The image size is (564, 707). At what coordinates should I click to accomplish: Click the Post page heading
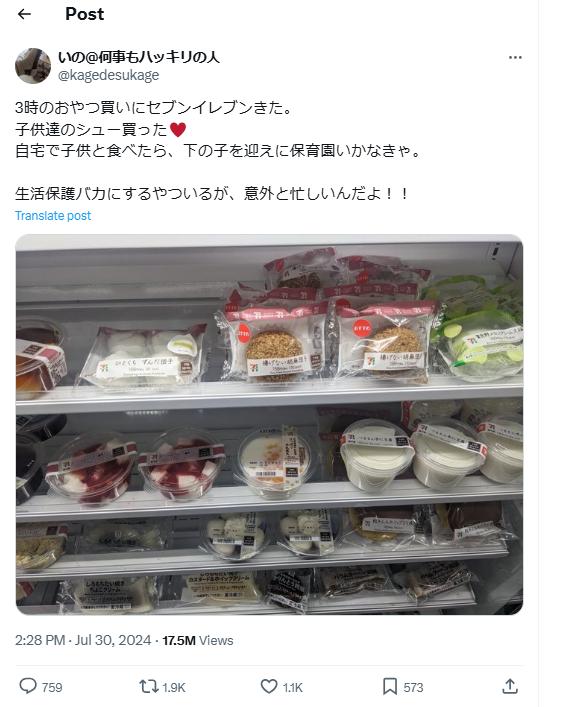[85, 14]
